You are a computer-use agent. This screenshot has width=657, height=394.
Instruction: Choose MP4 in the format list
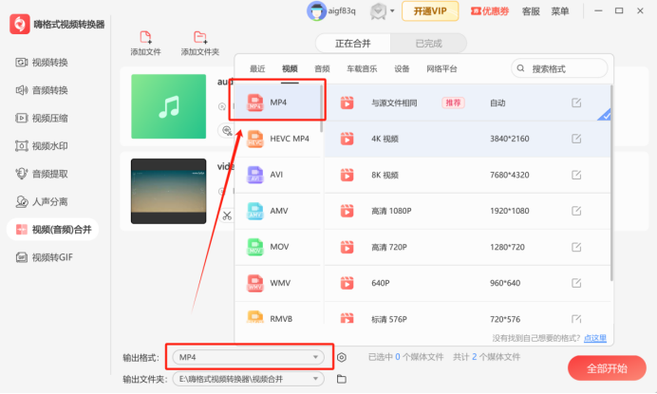point(277,102)
